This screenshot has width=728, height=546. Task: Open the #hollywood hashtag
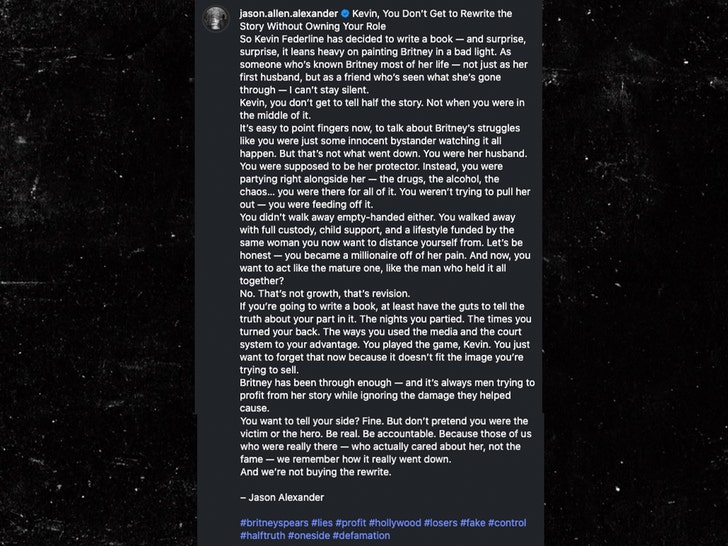395,523
